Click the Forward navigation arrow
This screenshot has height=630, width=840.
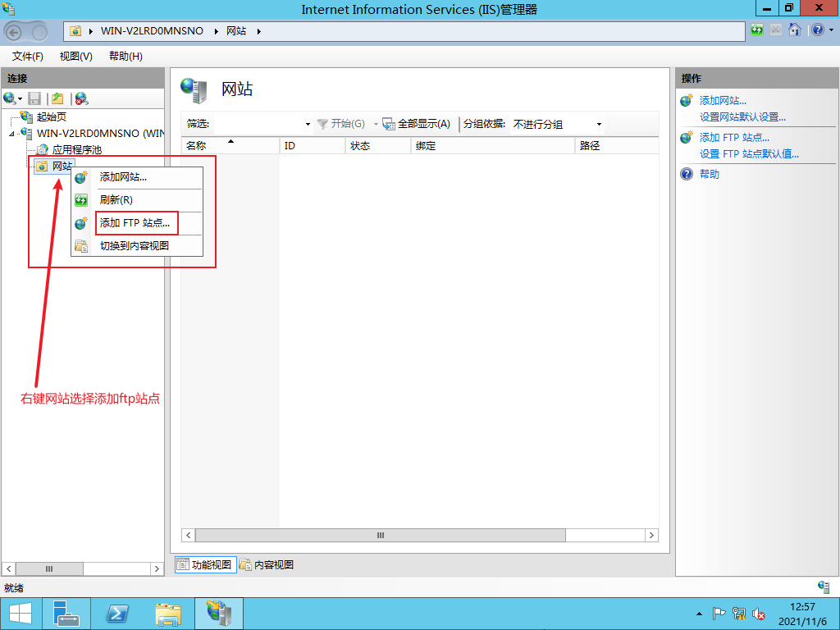tap(39, 33)
